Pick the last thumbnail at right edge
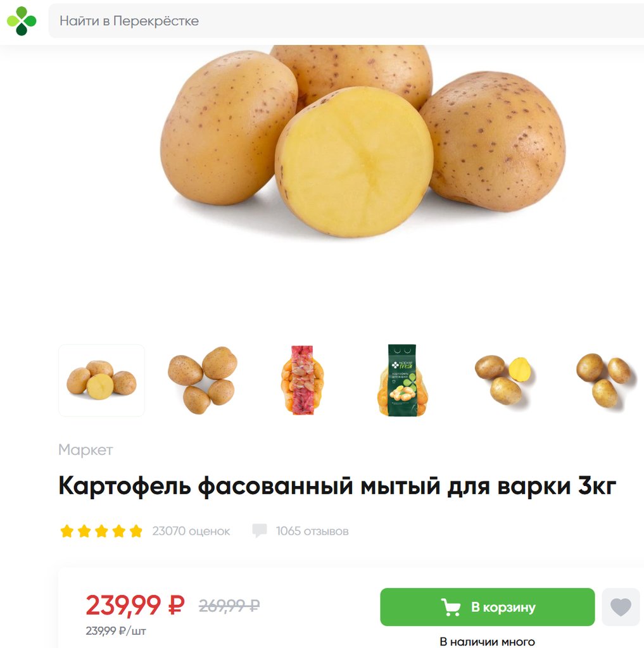The image size is (644, 648). [x=605, y=380]
